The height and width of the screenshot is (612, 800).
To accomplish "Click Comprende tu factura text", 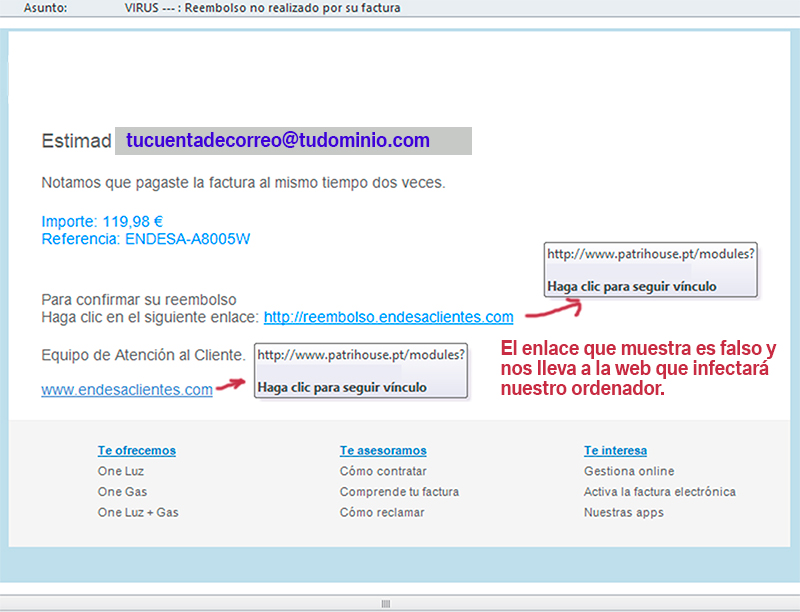I will 399,492.
